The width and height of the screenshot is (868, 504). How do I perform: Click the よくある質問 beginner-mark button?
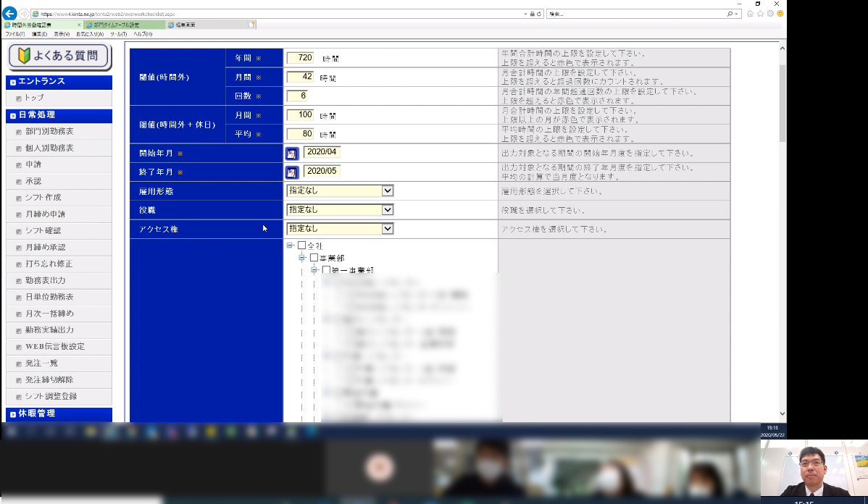point(59,56)
